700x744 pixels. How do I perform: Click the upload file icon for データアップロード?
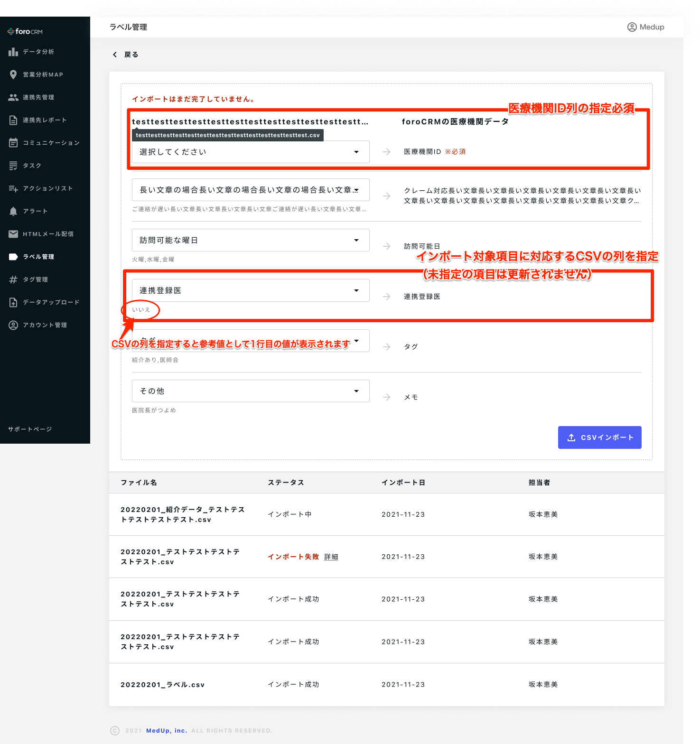point(13,302)
